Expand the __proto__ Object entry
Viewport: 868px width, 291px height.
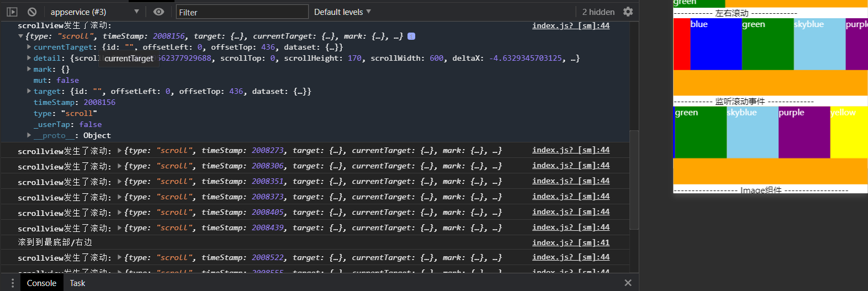29,135
